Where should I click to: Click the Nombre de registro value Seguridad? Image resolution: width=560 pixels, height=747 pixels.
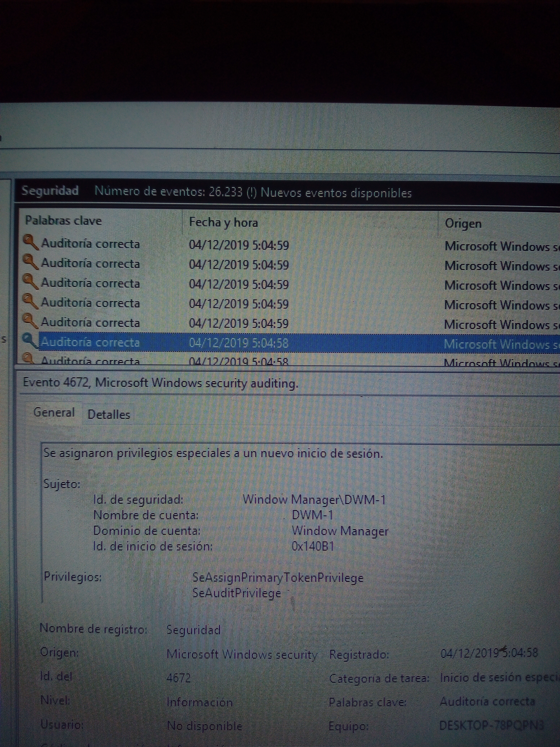193,630
